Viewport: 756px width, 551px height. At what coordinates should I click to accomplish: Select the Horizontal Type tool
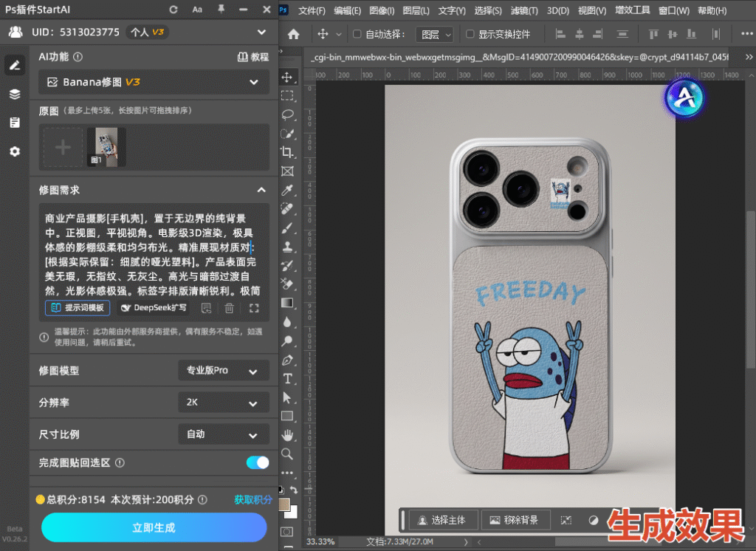(x=287, y=379)
